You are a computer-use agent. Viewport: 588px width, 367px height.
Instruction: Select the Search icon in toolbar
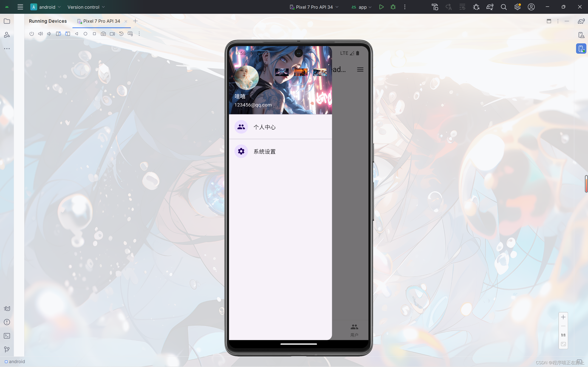coord(504,7)
